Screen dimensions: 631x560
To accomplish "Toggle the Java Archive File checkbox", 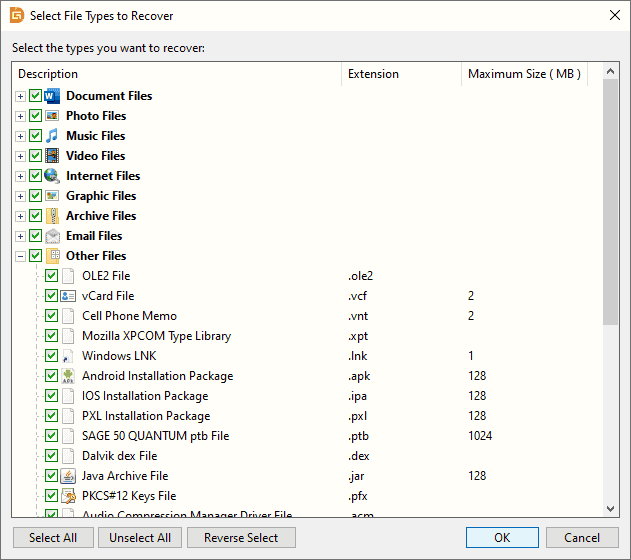I will [x=52, y=476].
